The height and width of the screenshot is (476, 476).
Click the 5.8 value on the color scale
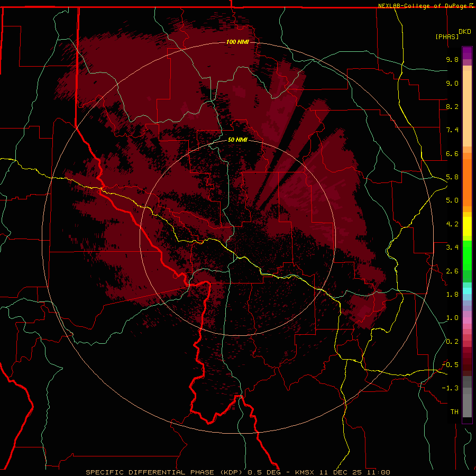[452, 177]
